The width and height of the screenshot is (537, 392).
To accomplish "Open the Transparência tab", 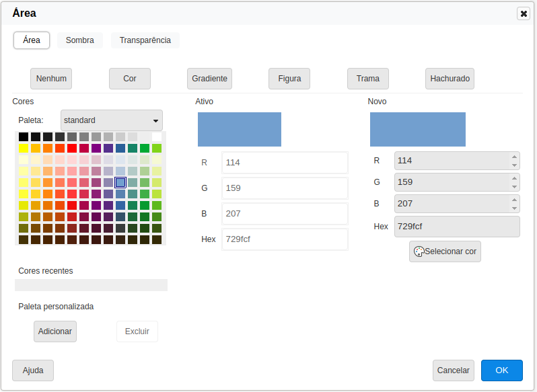I will pos(145,40).
